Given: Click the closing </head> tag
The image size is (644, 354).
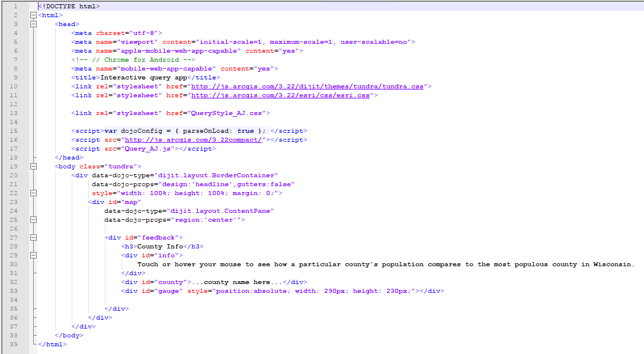Looking at the screenshot, I should click(69, 158).
